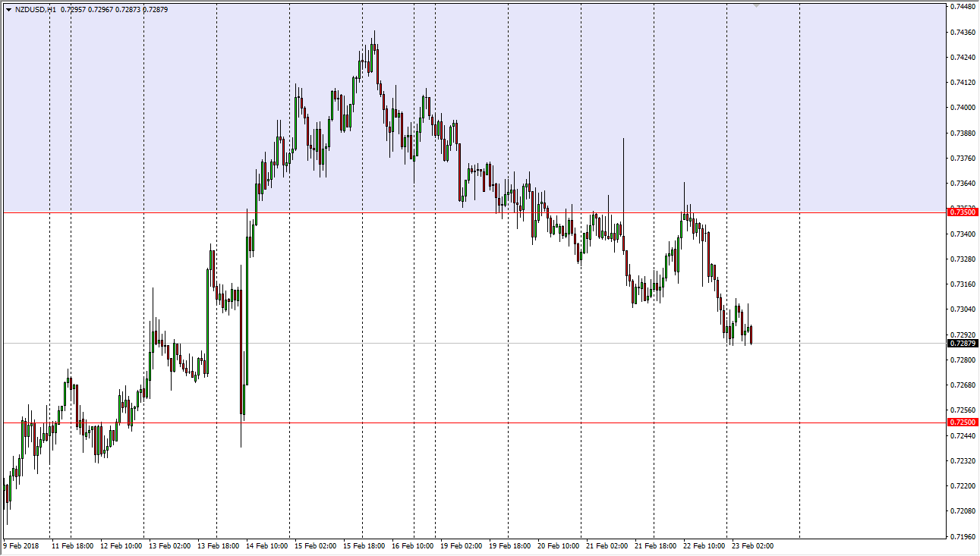The width and height of the screenshot is (980, 556).
Task: Click the 22 Feb 10:00 time label
Action: pos(702,545)
